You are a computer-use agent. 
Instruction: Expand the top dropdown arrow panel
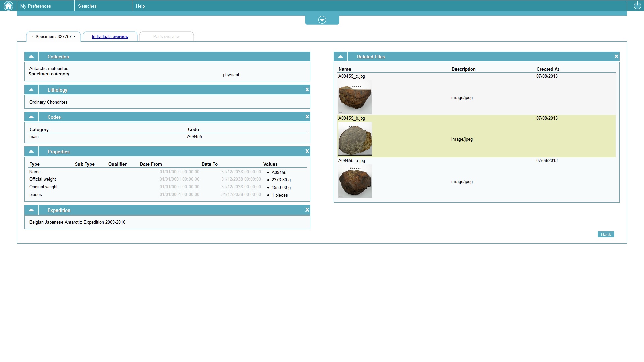click(322, 20)
